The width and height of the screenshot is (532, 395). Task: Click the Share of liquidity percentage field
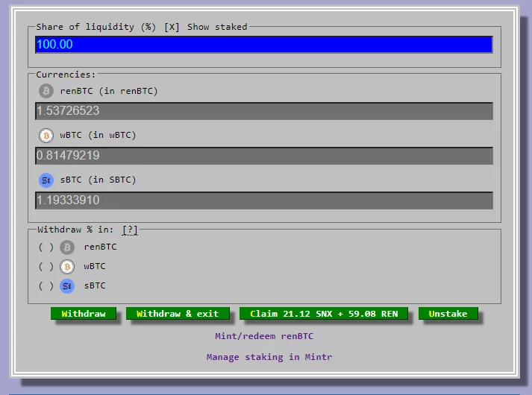click(x=263, y=45)
